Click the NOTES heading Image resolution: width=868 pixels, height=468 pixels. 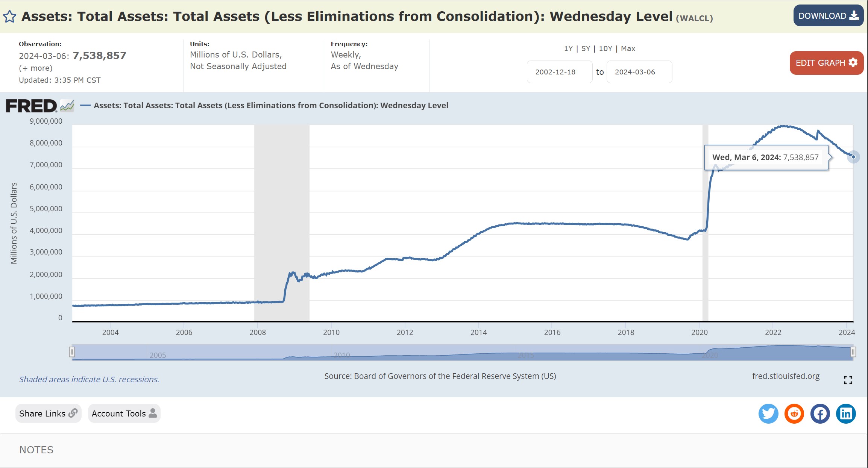pos(36,450)
